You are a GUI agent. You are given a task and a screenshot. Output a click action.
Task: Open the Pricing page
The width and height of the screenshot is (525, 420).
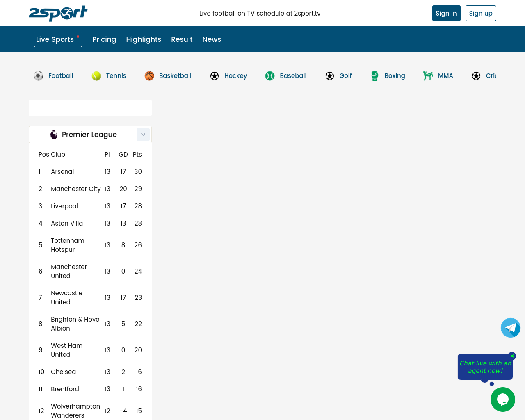pos(104,39)
